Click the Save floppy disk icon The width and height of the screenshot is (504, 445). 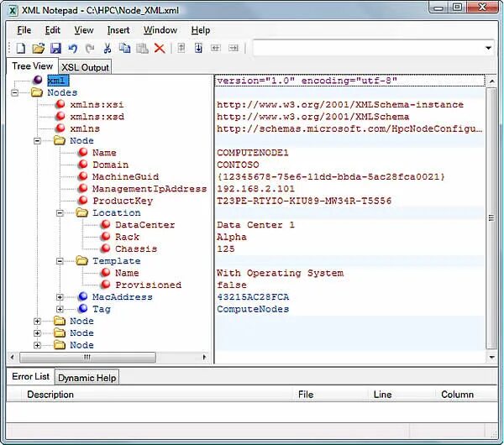(x=55, y=48)
